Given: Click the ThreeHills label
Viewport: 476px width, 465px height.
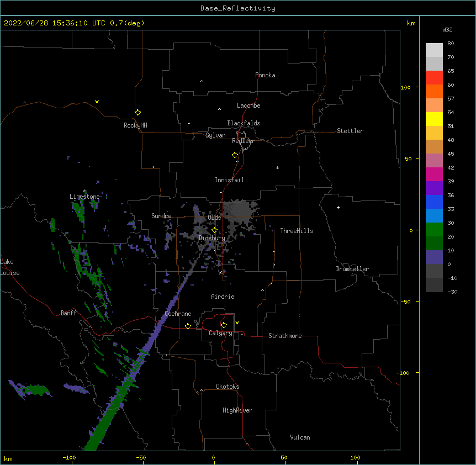Looking at the screenshot, I should click(x=297, y=231).
